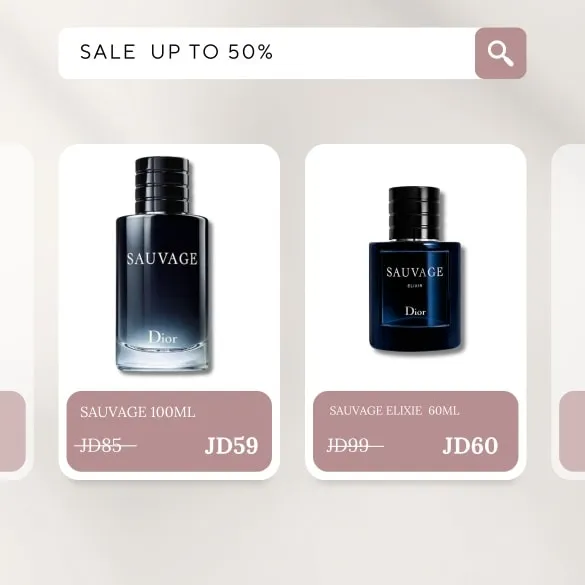
Task: Click the JD60 sale price
Action: [x=470, y=445]
